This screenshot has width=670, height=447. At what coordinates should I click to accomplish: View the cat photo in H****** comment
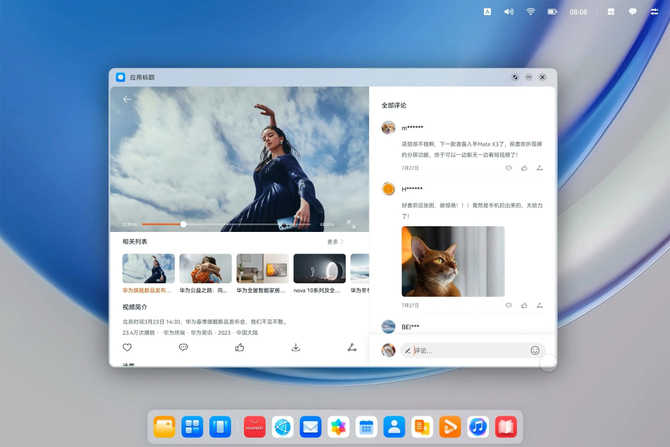tap(453, 262)
